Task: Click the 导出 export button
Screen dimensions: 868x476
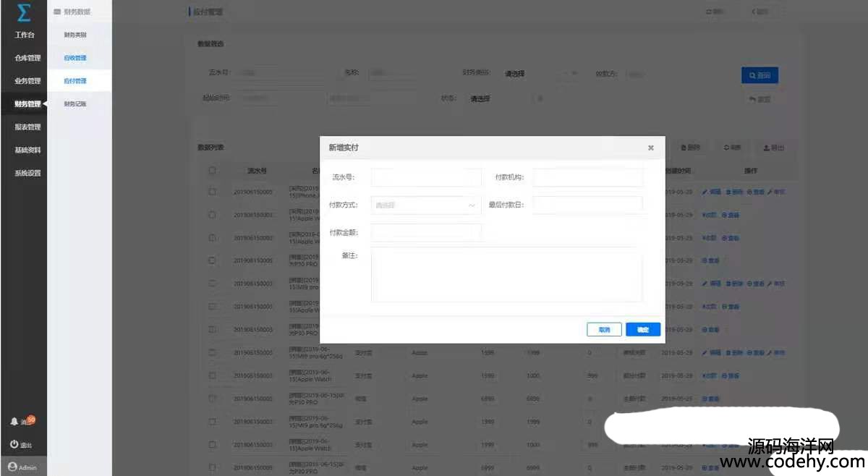Action: (x=773, y=148)
